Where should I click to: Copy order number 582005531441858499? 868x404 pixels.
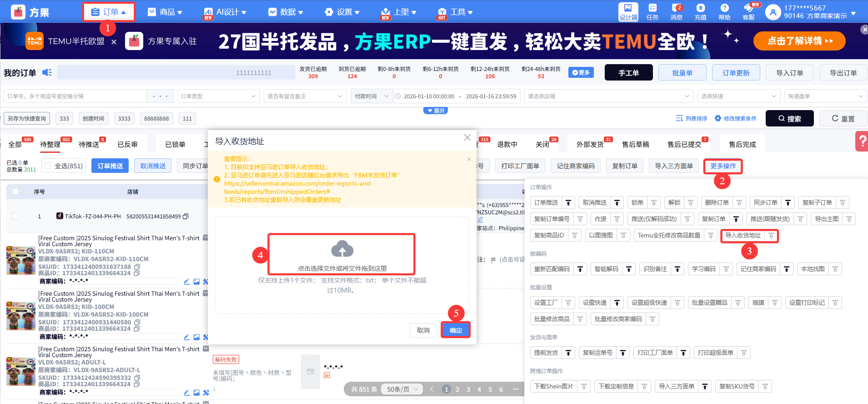(x=186, y=217)
